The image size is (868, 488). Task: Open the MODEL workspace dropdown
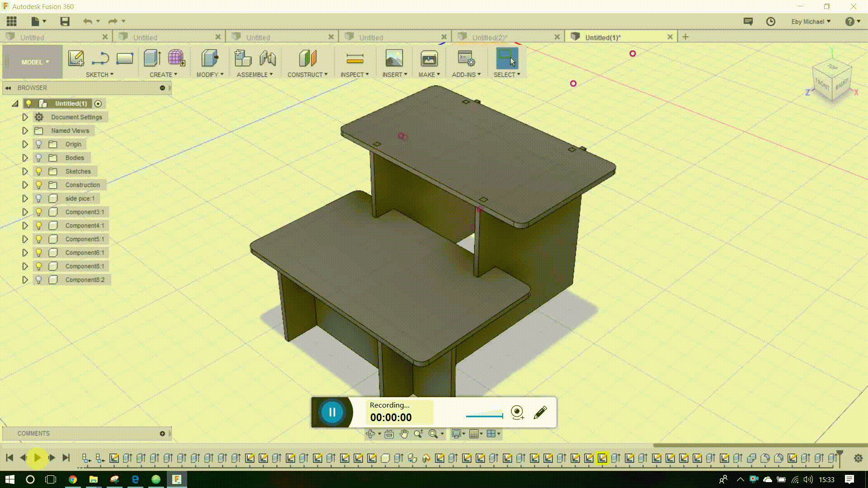(34, 62)
